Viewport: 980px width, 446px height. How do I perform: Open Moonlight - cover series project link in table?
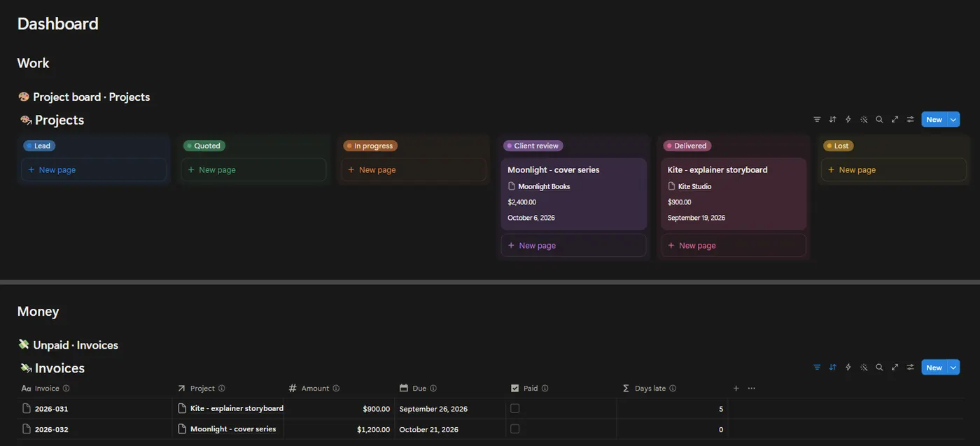coord(233,429)
